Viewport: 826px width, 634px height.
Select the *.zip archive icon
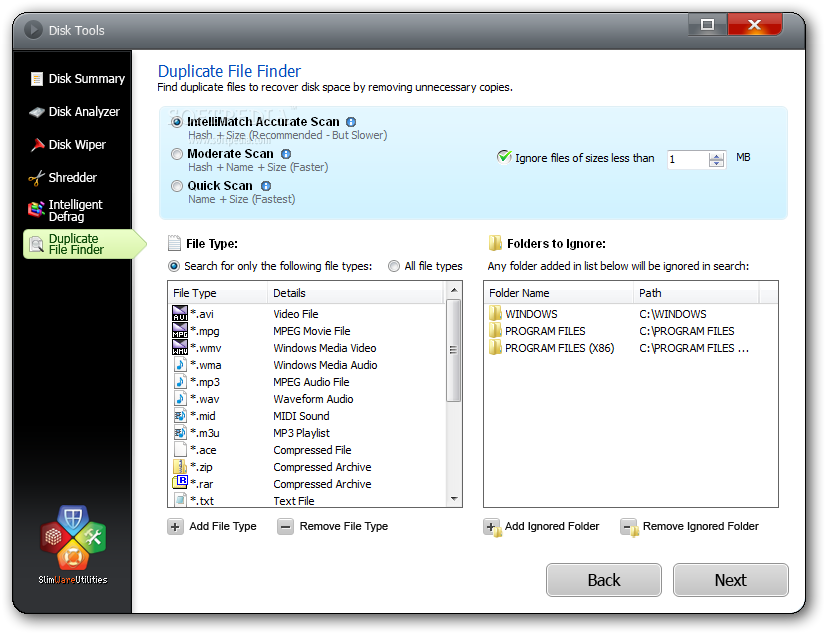pyautogui.click(x=180, y=467)
